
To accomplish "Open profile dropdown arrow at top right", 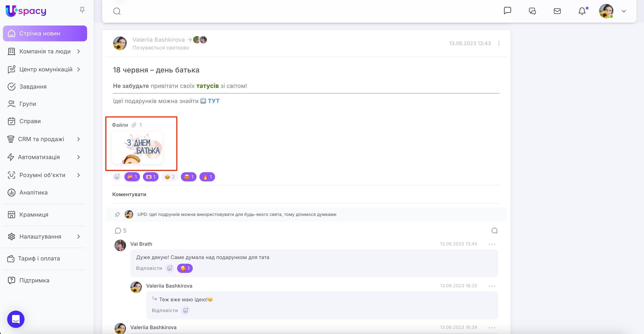I will pos(624,11).
